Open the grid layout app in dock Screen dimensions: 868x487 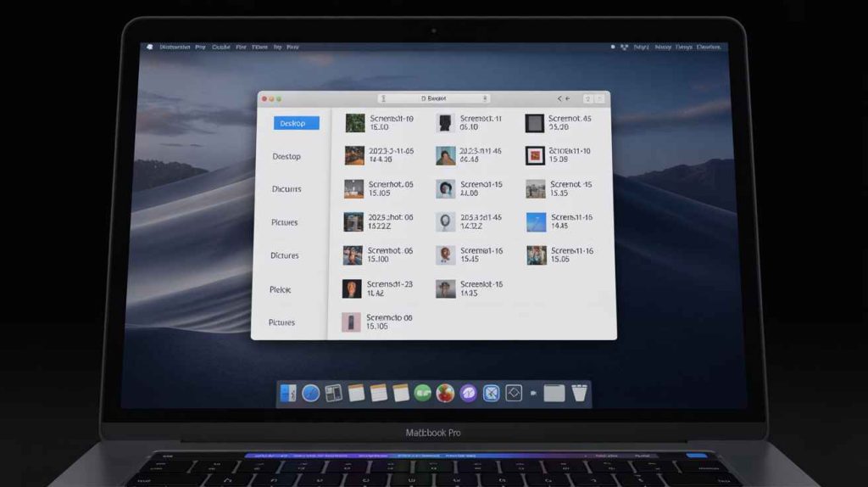(333, 394)
